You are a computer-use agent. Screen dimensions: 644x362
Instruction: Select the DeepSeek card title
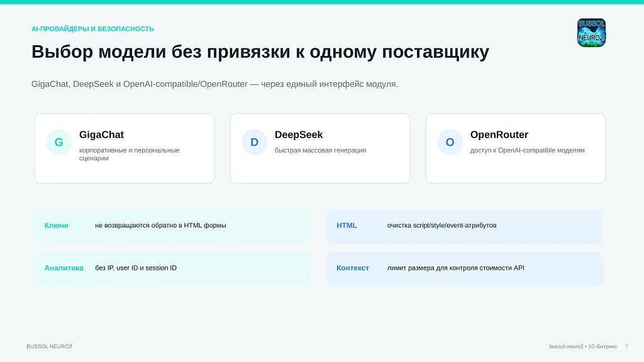[299, 134]
